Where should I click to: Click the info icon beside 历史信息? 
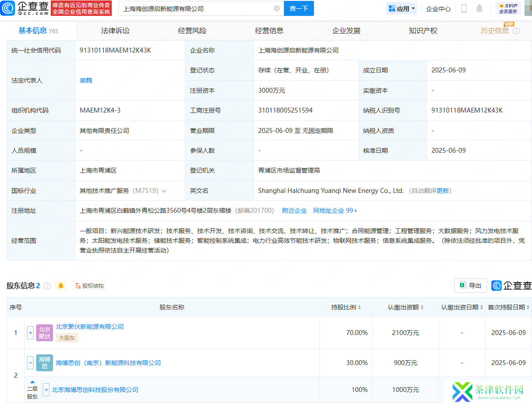point(516,31)
